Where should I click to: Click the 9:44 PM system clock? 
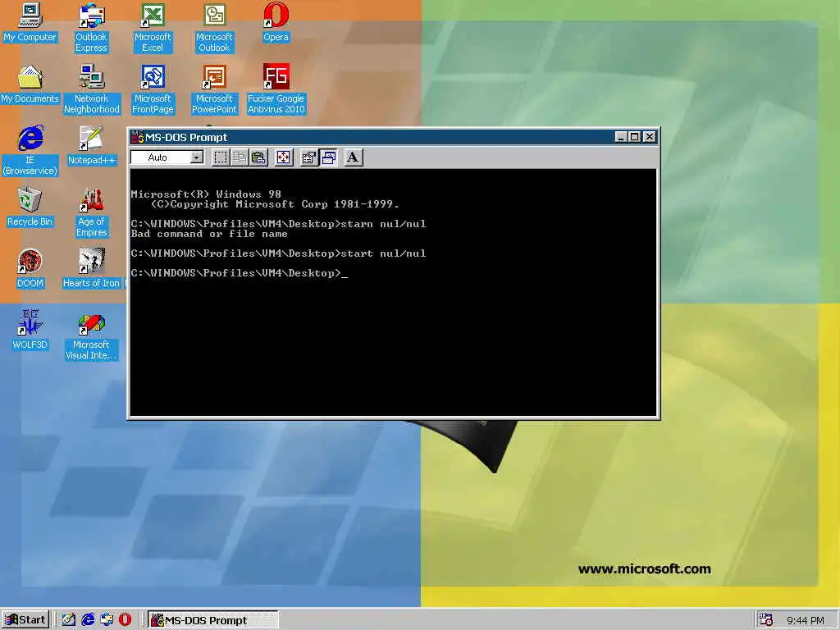click(806, 620)
